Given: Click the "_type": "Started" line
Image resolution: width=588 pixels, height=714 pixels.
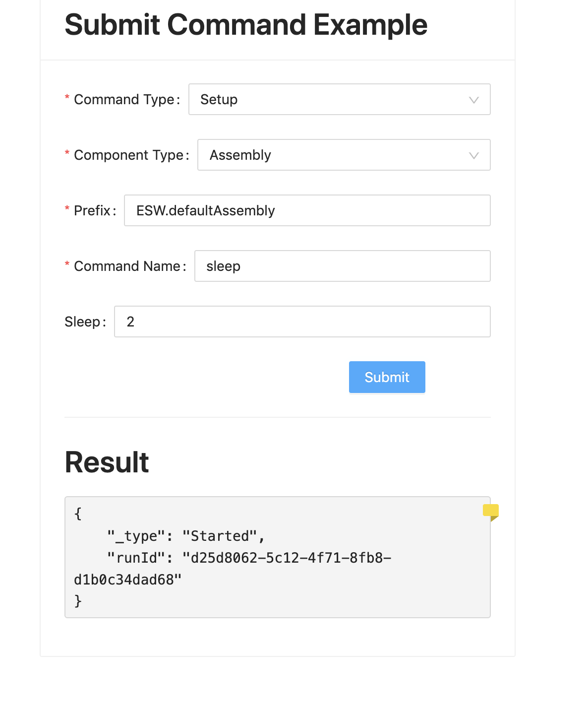Looking at the screenshot, I should (186, 536).
